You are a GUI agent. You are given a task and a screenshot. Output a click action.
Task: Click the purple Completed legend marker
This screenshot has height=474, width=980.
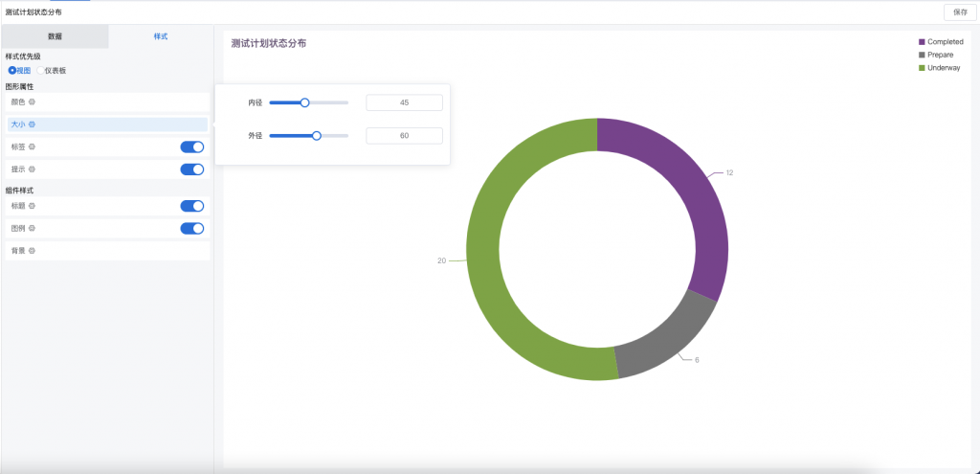pyautogui.click(x=922, y=42)
